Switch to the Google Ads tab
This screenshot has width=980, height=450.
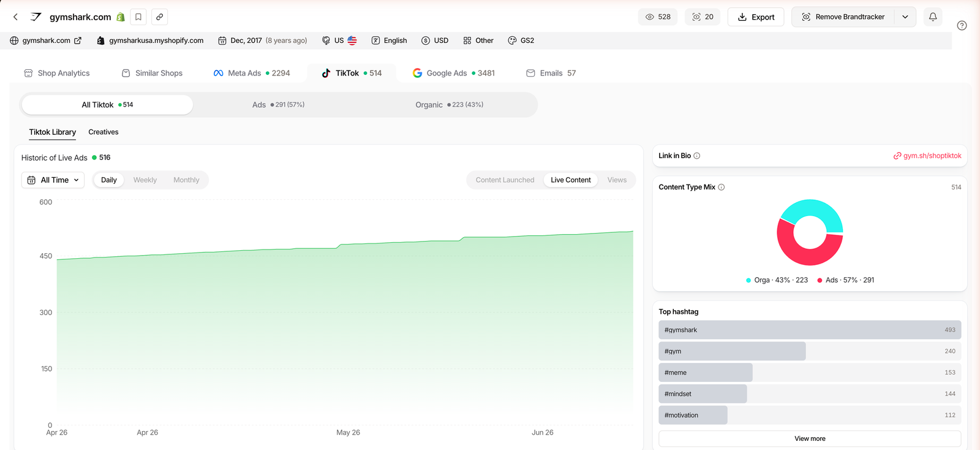(x=454, y=73)
